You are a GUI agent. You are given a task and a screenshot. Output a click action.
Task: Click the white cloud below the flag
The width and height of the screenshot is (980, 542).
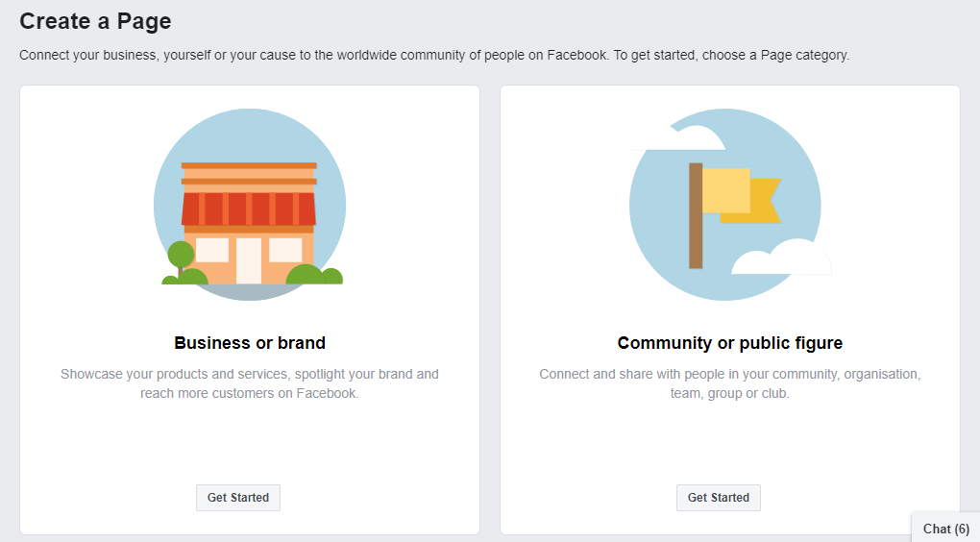[x=781, y=257]
